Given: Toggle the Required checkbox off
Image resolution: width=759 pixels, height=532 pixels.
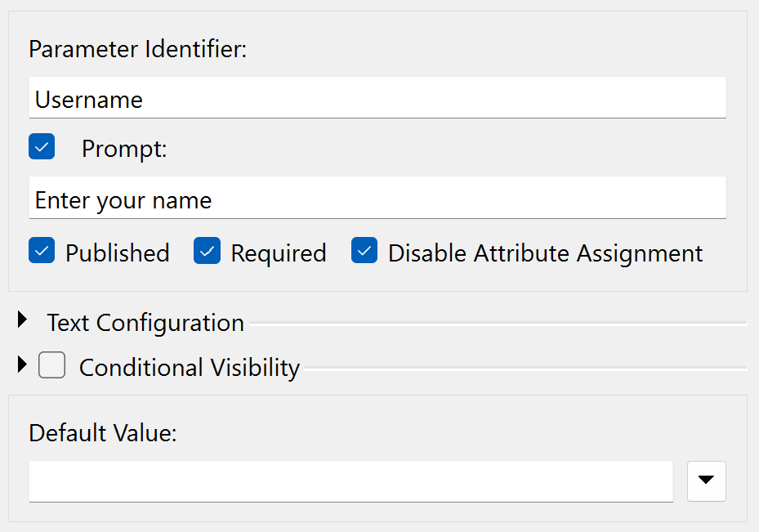Looking at the screenshot, I should (208, 250).
